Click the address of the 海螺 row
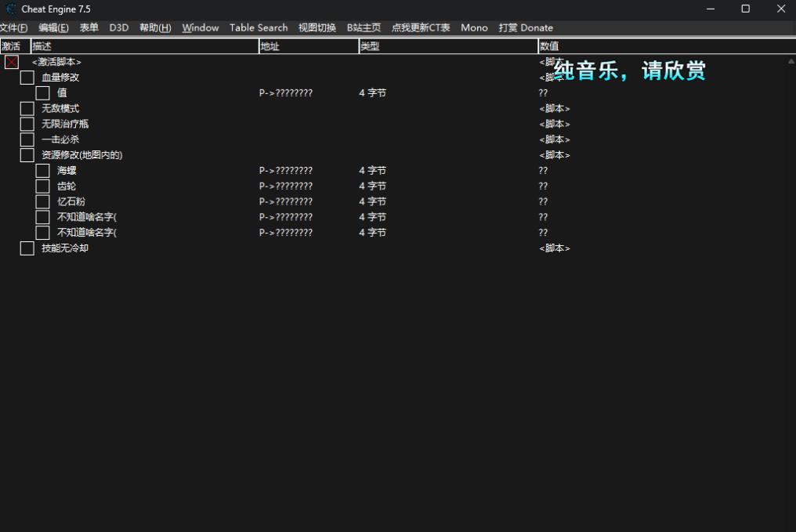 [286, 171]
